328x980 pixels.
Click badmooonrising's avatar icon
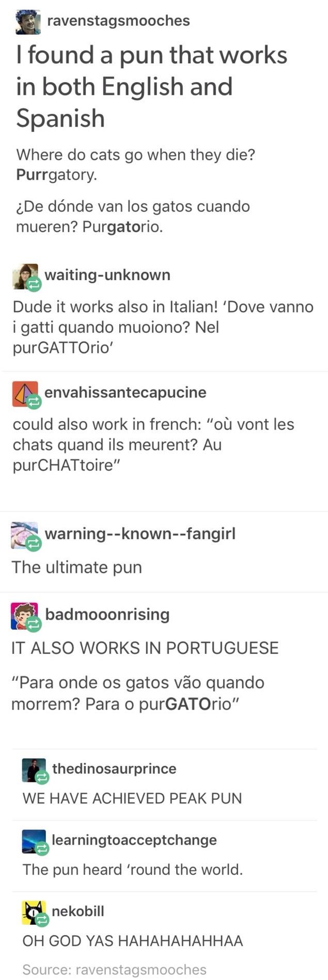click(x=25, y=616)
